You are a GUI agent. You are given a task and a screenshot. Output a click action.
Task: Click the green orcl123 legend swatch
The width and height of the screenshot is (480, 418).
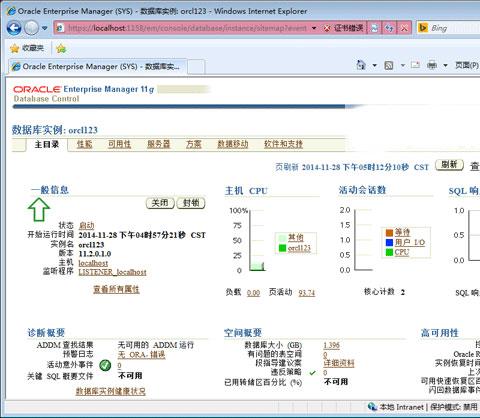282,248
